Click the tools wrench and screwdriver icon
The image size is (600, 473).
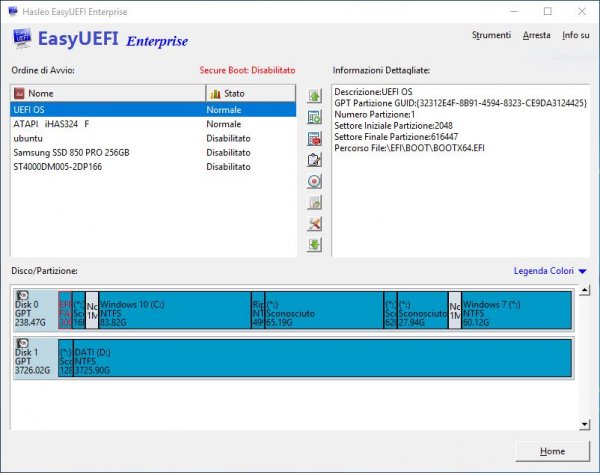point(315,223)
